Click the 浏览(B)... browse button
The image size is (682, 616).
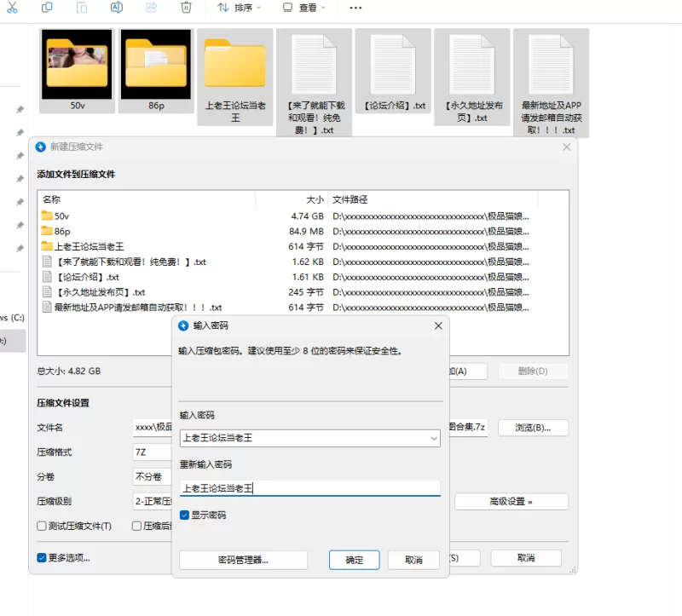click(x=533, y=428)
